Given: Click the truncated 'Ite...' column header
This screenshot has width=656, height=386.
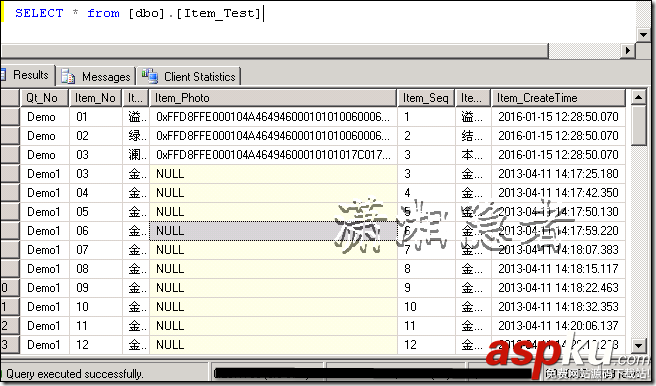Looking at the screenshot, I should [473, 98].
